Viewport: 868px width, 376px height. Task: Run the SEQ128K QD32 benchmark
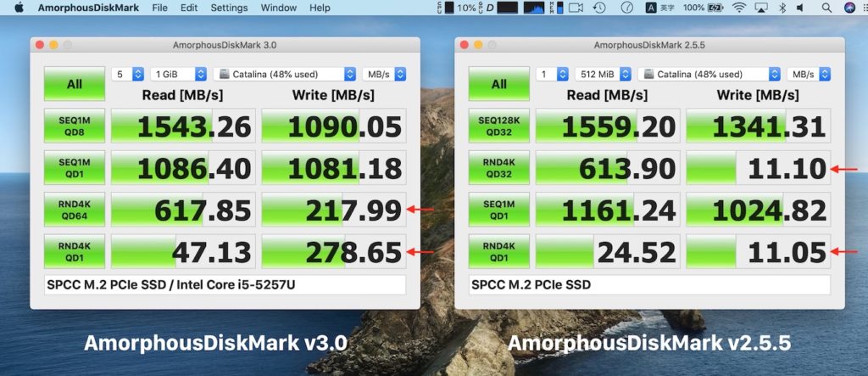point(499,126)
